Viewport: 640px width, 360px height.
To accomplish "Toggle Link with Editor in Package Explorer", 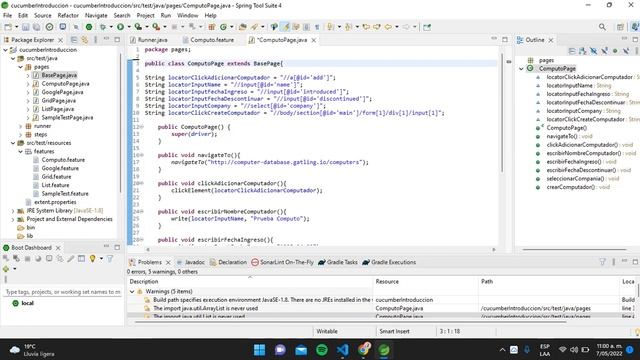I will click(84, 40).
